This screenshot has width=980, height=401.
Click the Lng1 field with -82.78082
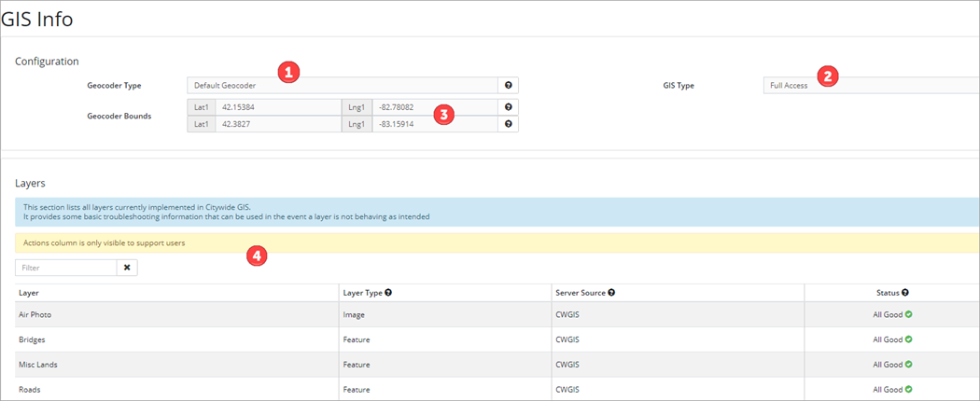point(434,107)
